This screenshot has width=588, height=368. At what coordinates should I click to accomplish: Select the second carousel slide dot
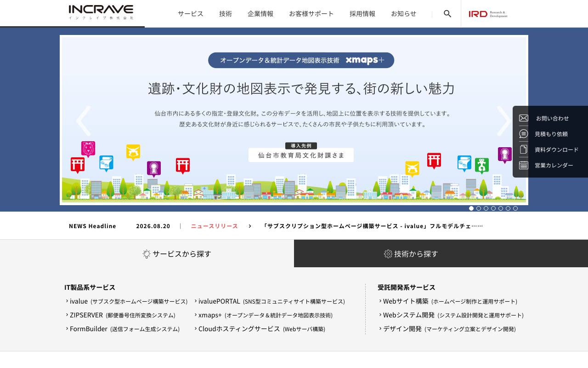479,208
